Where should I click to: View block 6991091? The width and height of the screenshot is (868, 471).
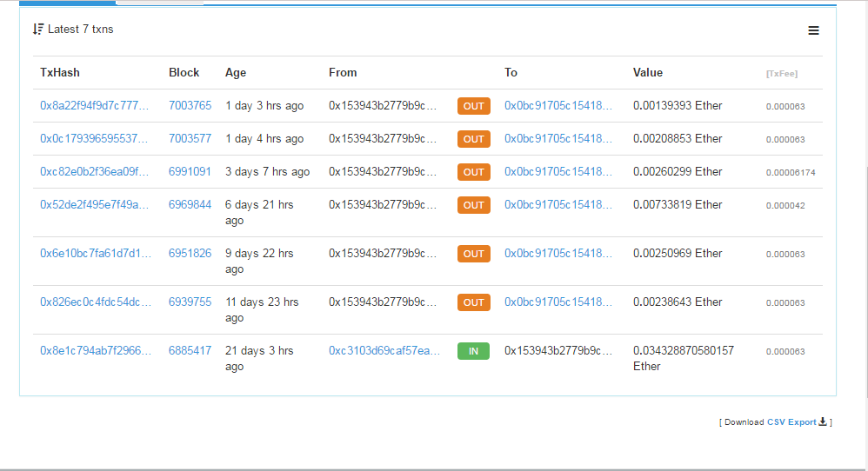[190, 172]
